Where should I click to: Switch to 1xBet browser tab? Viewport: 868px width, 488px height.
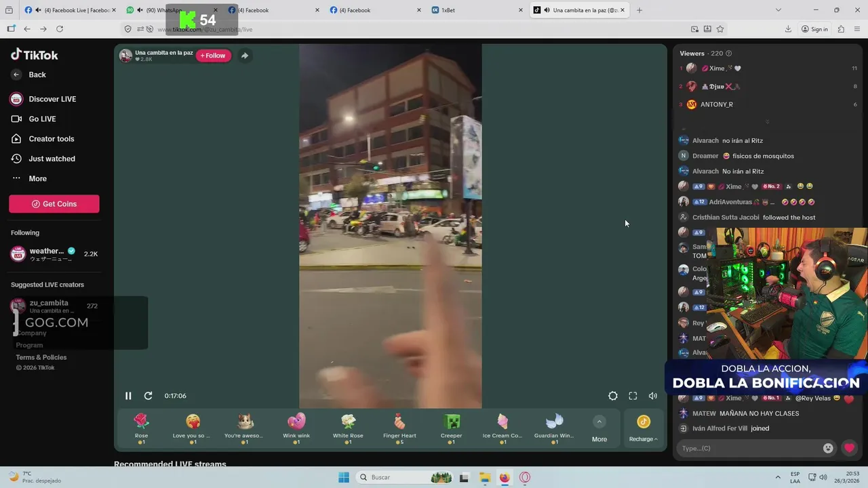pyautogui.click(x=477, y=10)
